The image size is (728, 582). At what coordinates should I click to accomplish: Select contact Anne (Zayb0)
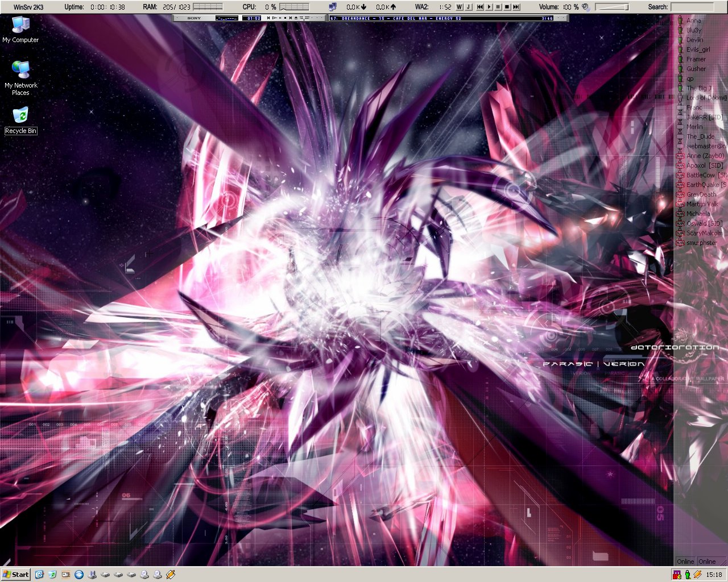705,156
